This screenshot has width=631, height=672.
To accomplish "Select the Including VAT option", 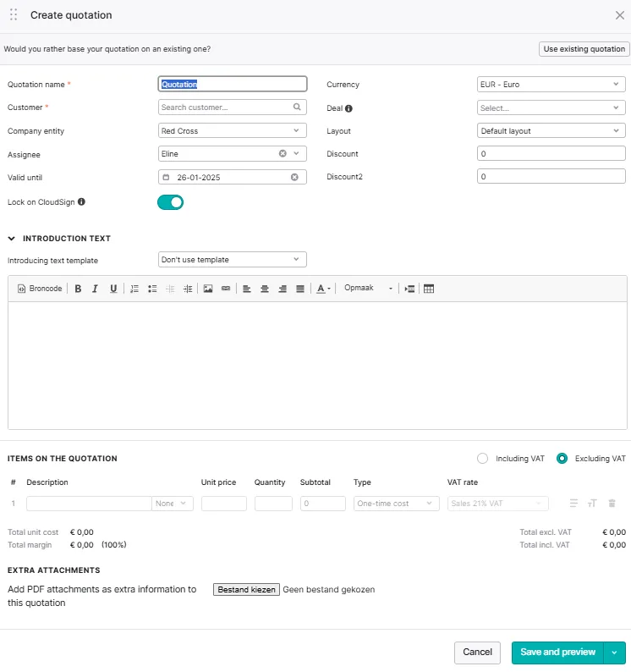I will 483,459.
